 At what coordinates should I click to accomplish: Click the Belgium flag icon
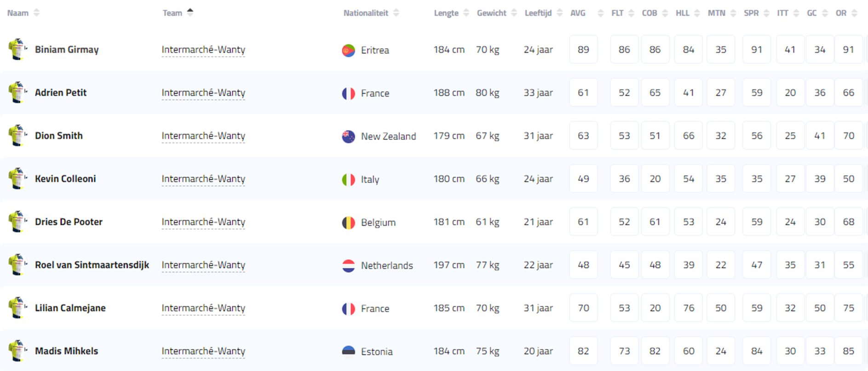348,223
